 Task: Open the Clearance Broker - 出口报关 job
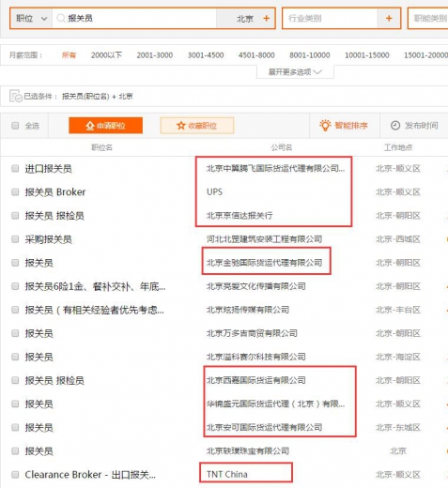(90, 475)
